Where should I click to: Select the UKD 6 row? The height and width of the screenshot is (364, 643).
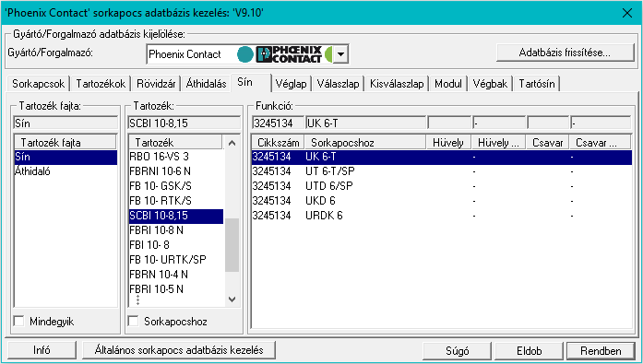[442, 201]
